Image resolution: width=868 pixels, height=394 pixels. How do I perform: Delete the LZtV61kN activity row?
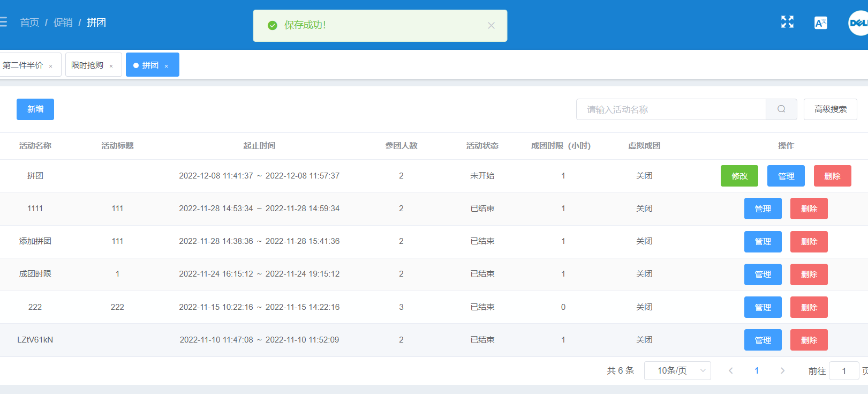[x=809, y=340]
